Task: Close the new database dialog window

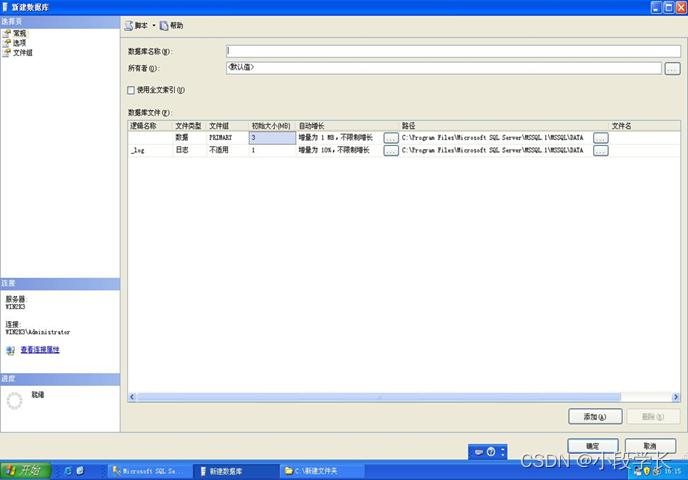Action: coord(681,7)
